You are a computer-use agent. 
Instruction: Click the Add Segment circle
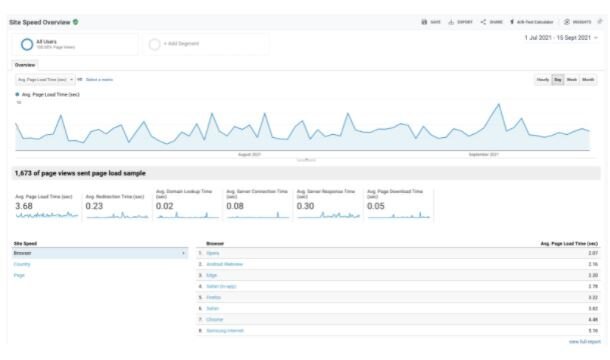click(154, 44)
